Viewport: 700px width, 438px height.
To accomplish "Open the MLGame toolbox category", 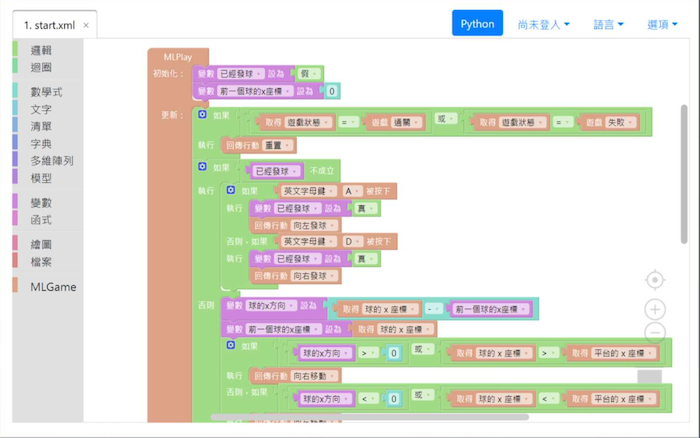I will 53,286.
